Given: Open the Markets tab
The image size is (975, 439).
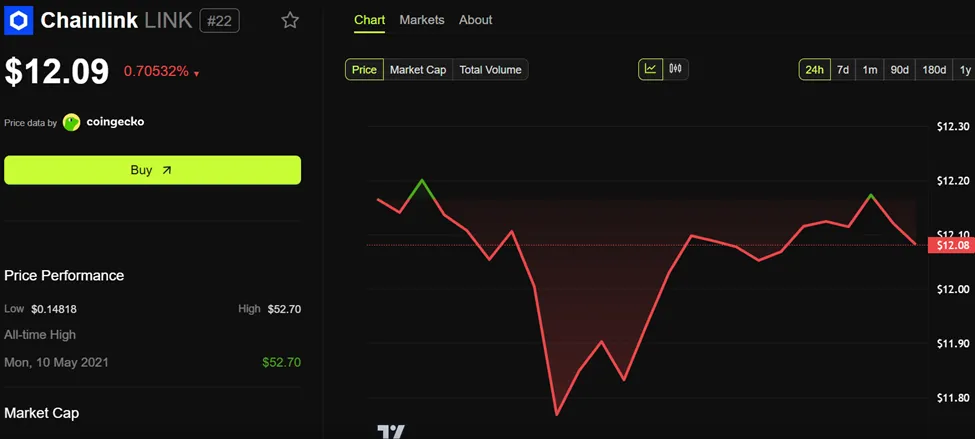Looking at the screenshot, I should tap(422, 20).
